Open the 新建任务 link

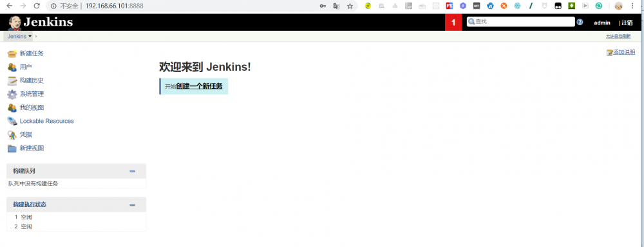pos(32,53)
